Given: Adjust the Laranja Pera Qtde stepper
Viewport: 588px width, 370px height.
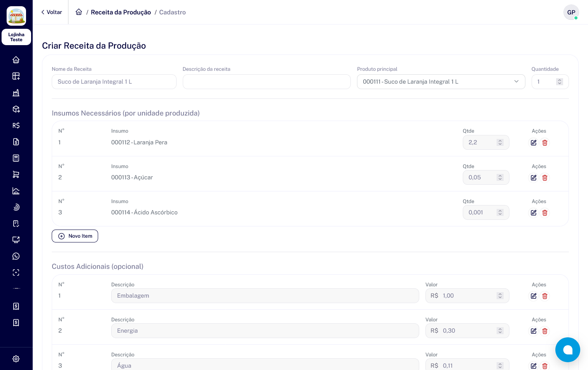Looking at the screenshot, I should click(500, 142).
